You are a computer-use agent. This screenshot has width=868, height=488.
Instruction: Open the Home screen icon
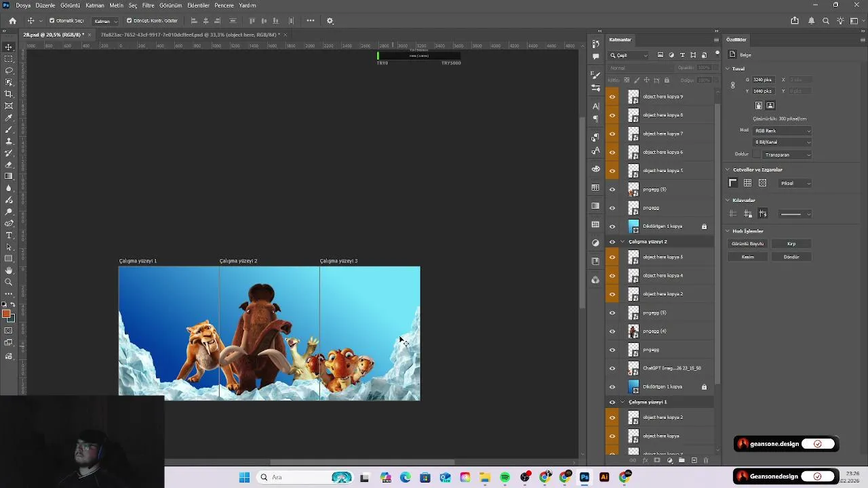click(x=12, y=21)
